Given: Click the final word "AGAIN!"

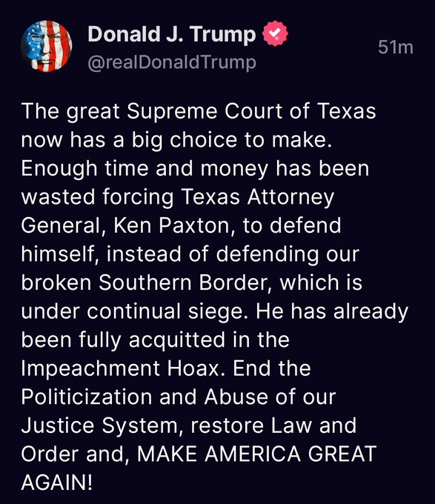Looking at the screenshot, I should tap(57, 483).
